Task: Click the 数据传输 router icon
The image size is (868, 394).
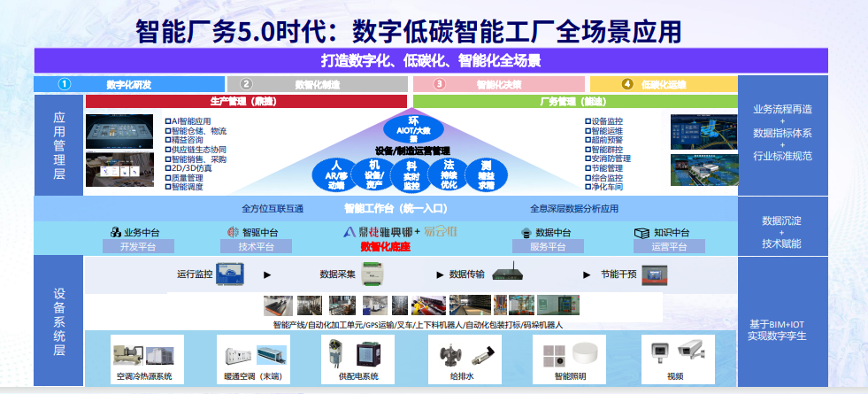Action: [507, 274]
